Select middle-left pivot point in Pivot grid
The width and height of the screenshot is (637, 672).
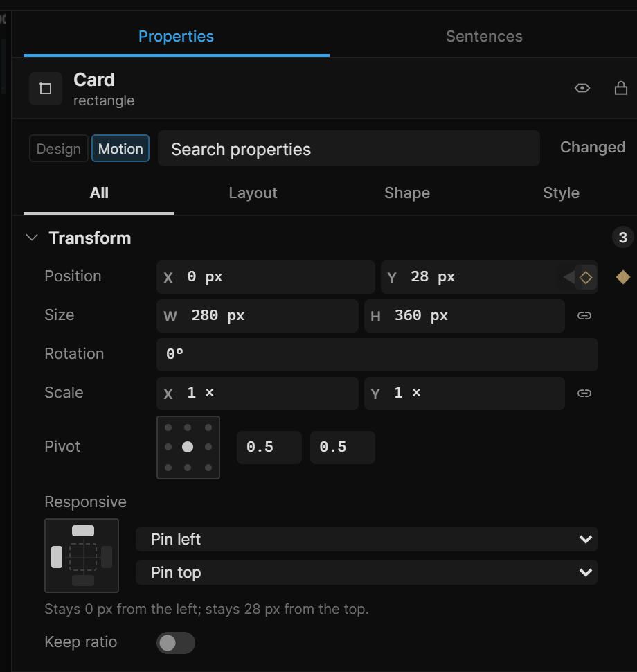tap(168, 447)
